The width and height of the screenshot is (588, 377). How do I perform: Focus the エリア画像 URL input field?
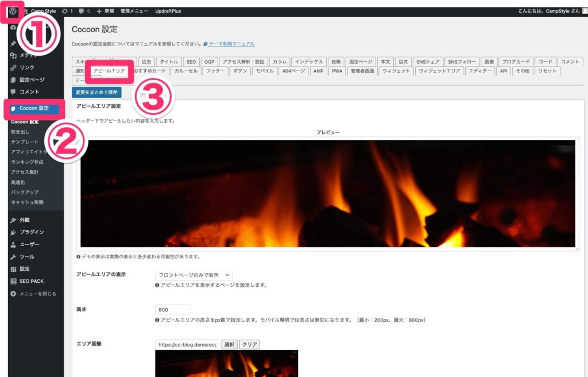(x=187, y=345)
